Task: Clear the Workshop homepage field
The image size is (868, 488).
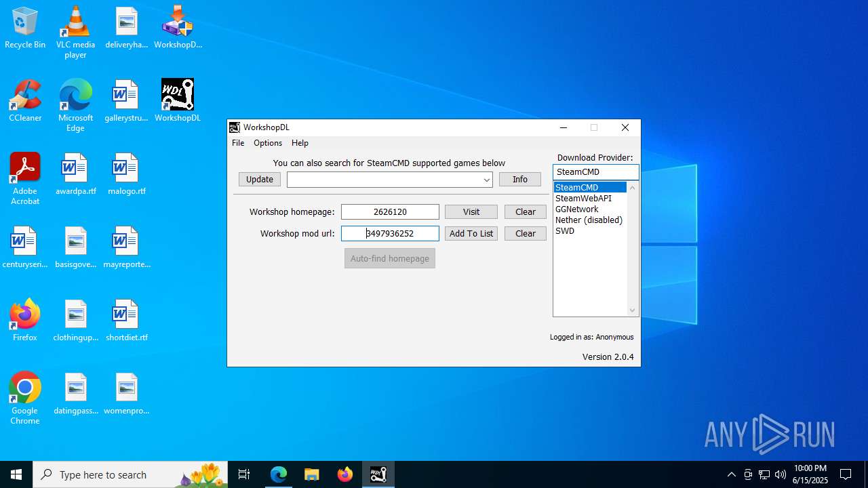Action: tap(526, 212)
